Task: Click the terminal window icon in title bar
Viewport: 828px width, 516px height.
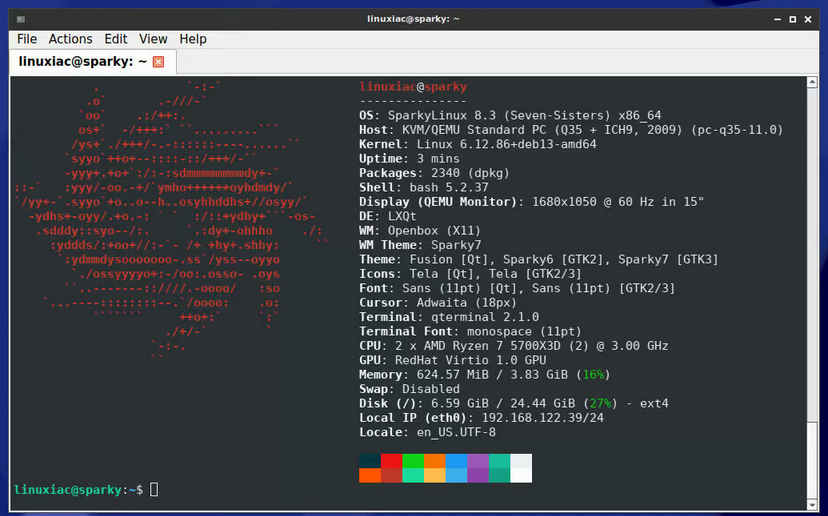Action: click(x=21, y=20)
